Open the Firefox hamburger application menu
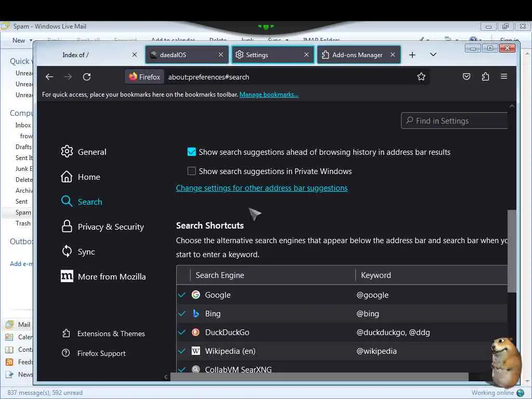The width and height of the screenshot is (532, 399). click(x=504, y=76)
